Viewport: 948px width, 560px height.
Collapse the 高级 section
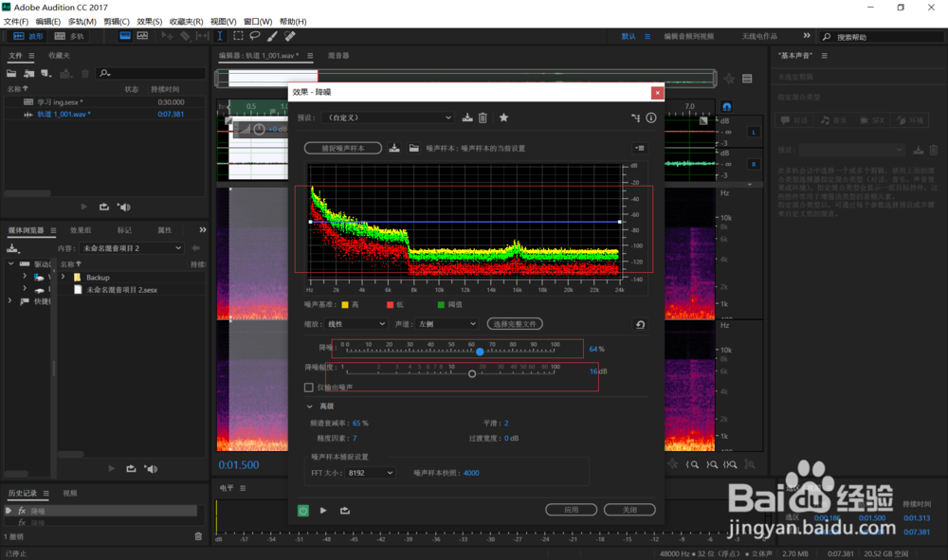(310, 406)
